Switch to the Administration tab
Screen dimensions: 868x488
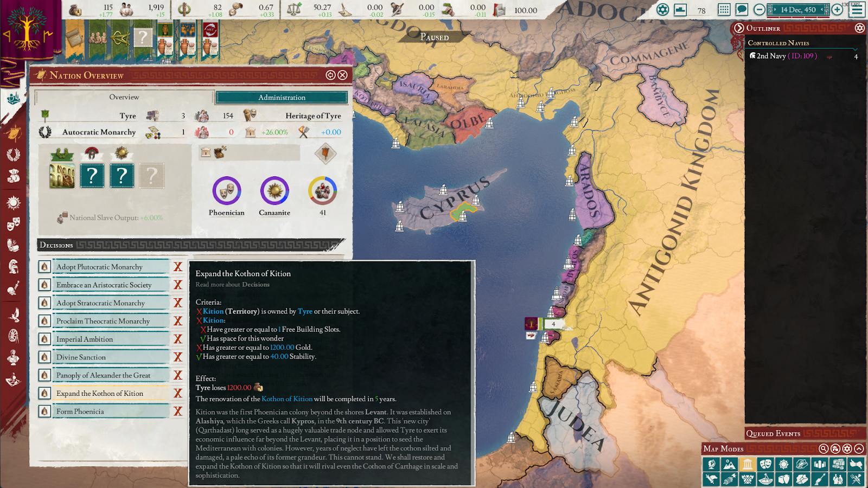click(282, 98)
